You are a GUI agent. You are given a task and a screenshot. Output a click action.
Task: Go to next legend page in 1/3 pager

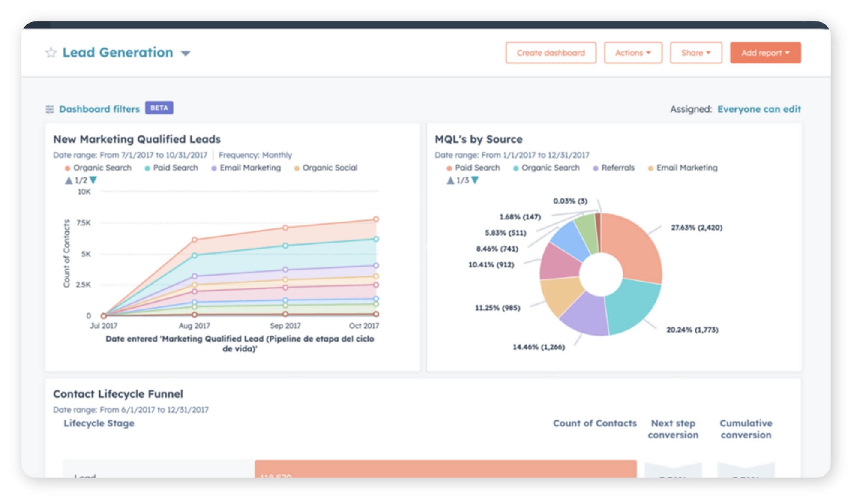(475, 180)
